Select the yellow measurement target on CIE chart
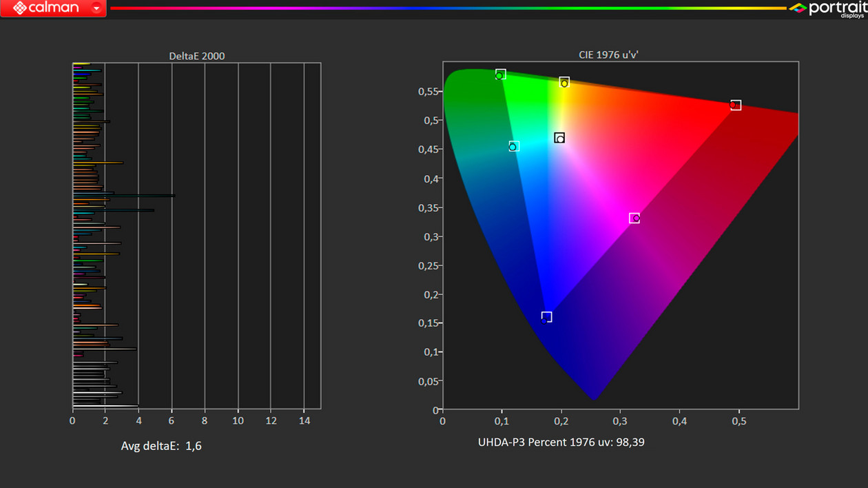The image size is (868, 488). [565, 81]
